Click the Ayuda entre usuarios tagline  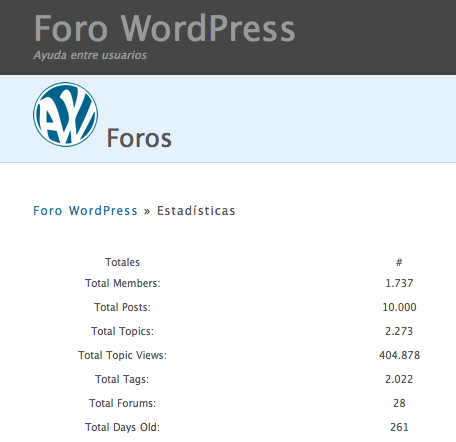[90, 55]
